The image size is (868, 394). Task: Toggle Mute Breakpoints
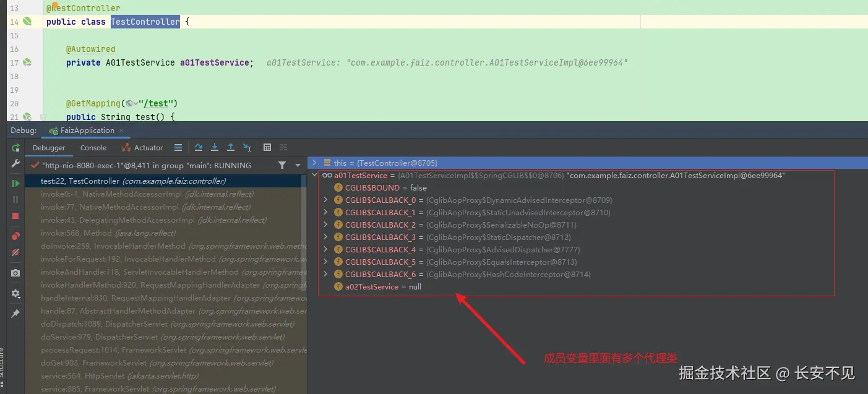(15, 252)
